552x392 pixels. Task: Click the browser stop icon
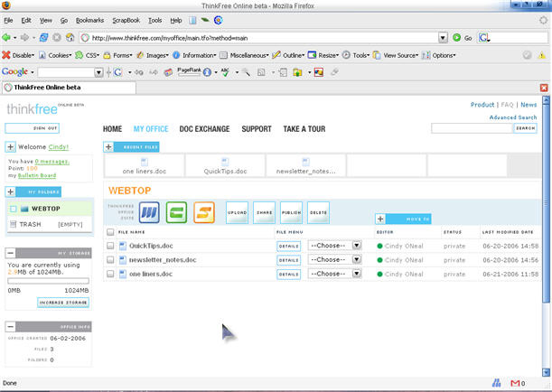[x=57, y=37]
